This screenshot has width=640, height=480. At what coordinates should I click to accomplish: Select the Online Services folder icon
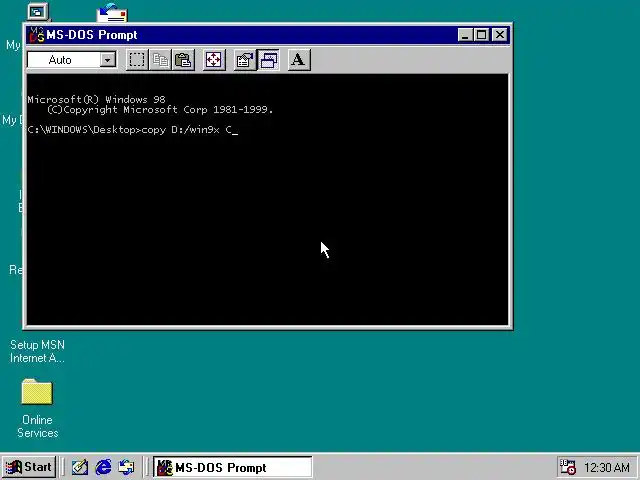point(37,392)
